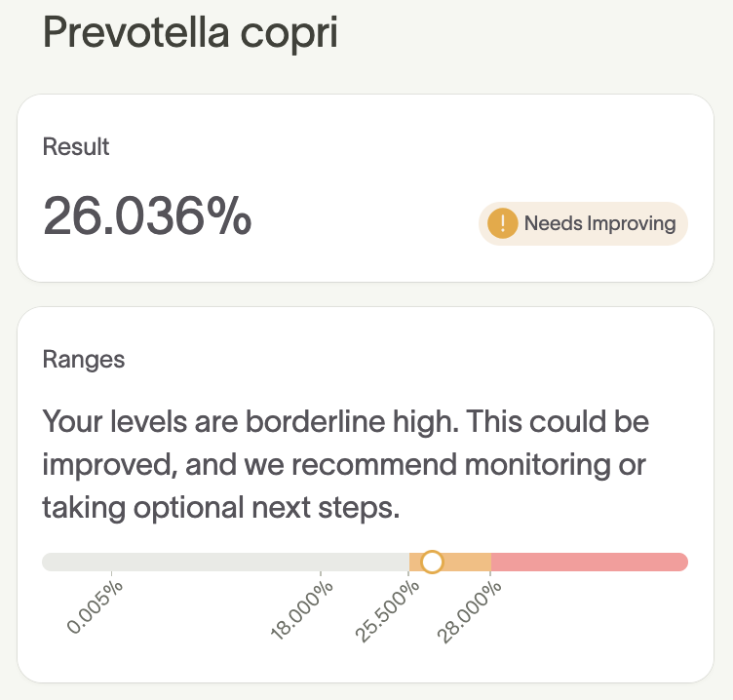Click the white circular range marker
This screenshot has width=733, height=700.
[x=432, y=562]
